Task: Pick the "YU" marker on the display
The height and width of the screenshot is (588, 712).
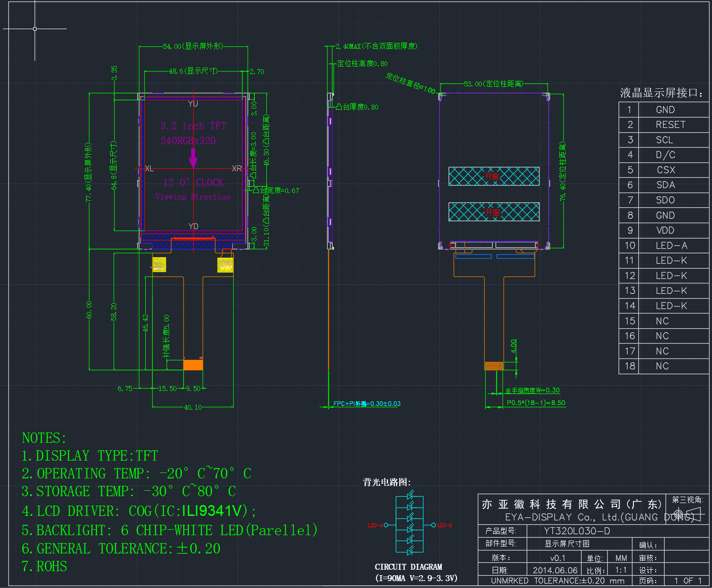Action: [193, 104]
